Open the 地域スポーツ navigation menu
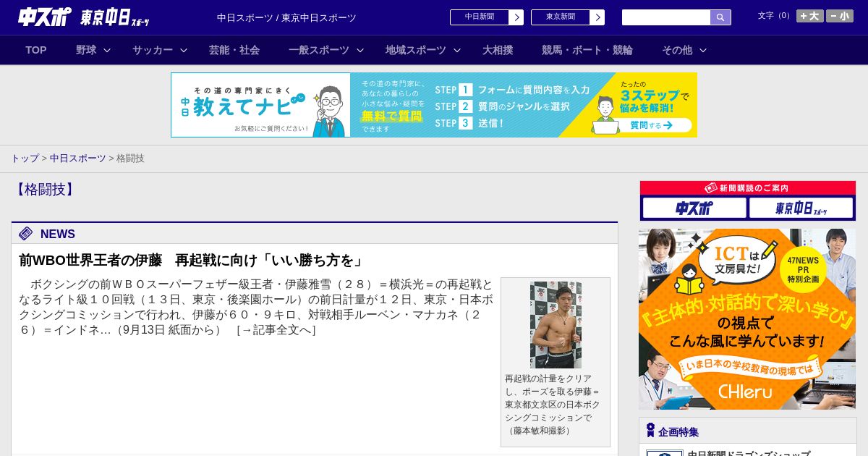Screen dimensions: 868x456 point(416,50)
